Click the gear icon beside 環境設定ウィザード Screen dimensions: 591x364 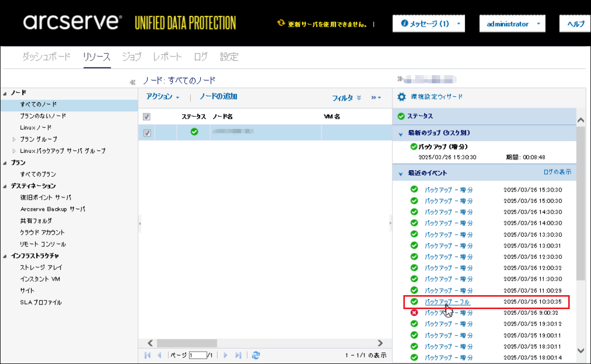point(402,97)
